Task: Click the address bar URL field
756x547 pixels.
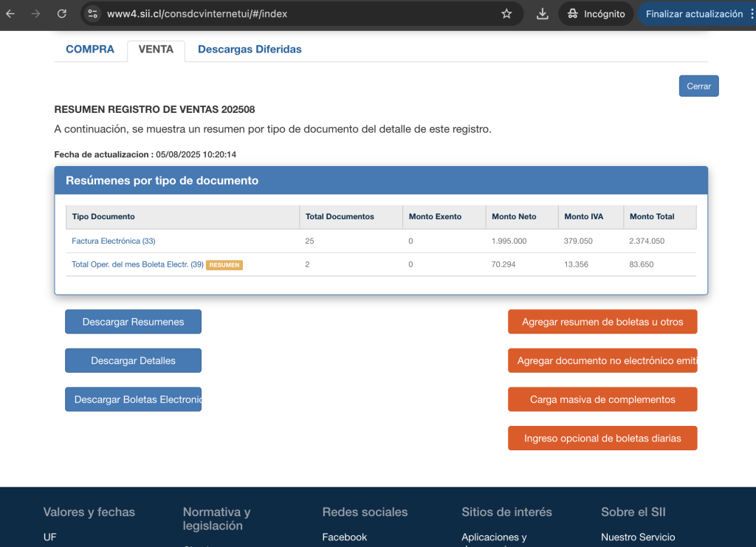Action: [x=295, y=13]
